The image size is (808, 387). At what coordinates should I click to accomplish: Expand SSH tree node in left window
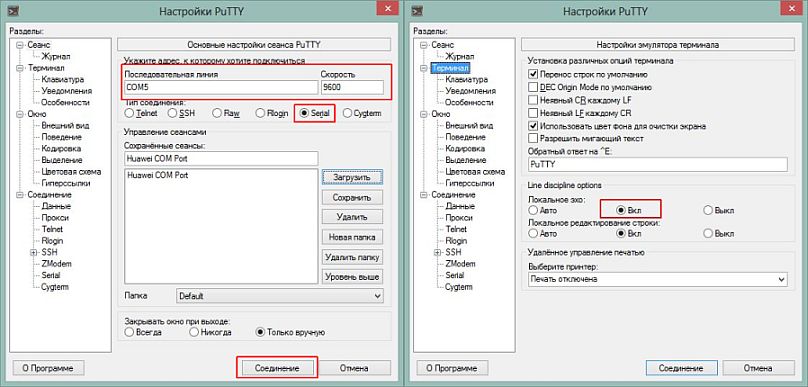pyautogui.click(x=33, y=253)
